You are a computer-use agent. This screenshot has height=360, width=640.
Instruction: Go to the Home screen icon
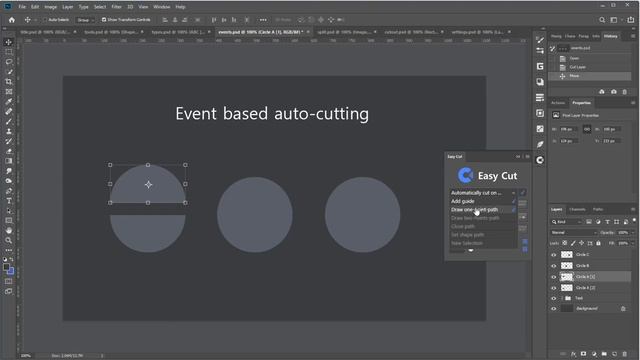point(12,20)
